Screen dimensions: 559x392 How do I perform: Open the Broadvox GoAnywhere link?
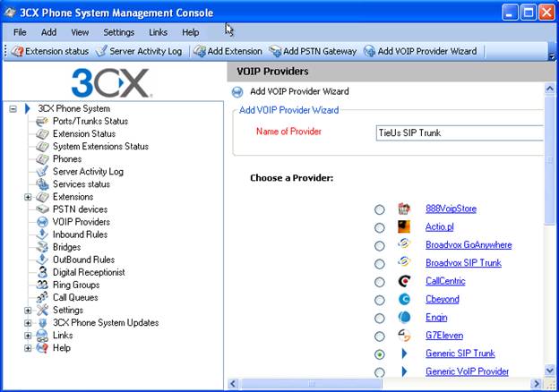(x=469, y=245)
